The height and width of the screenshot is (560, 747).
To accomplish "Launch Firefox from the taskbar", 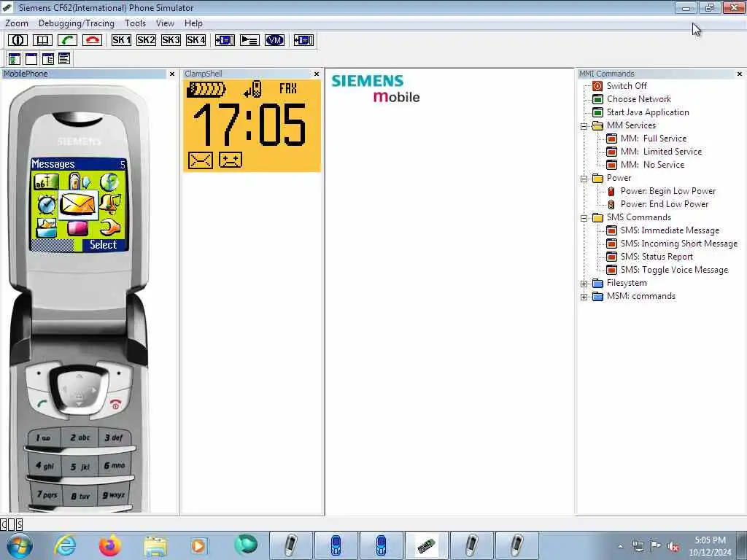I will tap(110, 545).
